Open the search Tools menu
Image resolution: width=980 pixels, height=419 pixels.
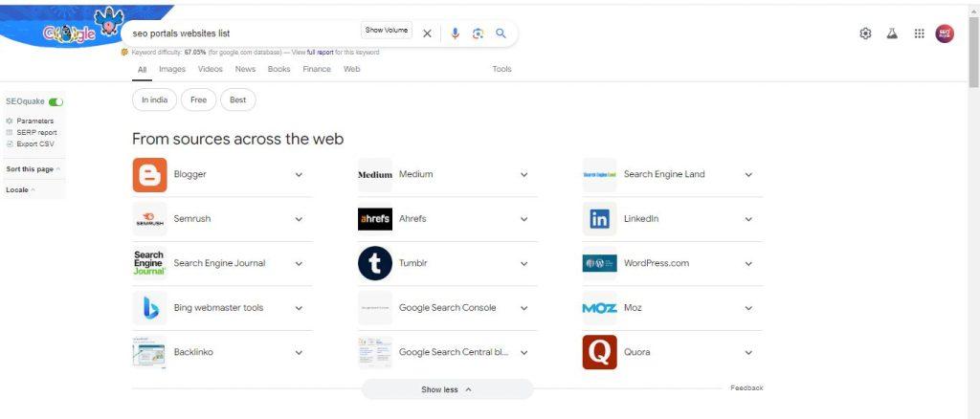coord(501,69)
